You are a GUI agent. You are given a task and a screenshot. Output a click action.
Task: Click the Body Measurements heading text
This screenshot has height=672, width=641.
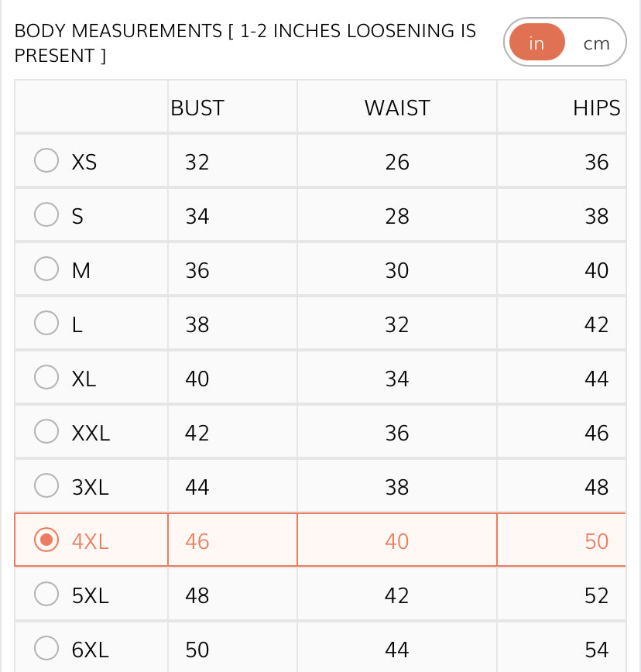pos(245,43)
